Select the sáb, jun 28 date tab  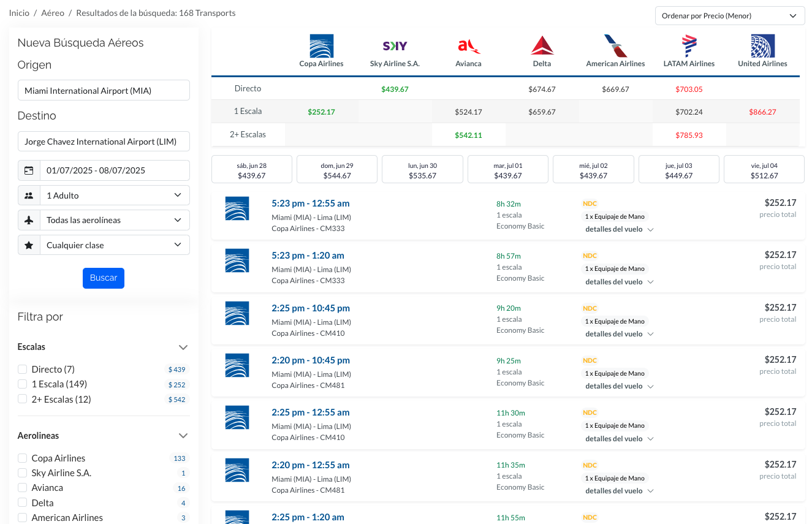[252, 170]
